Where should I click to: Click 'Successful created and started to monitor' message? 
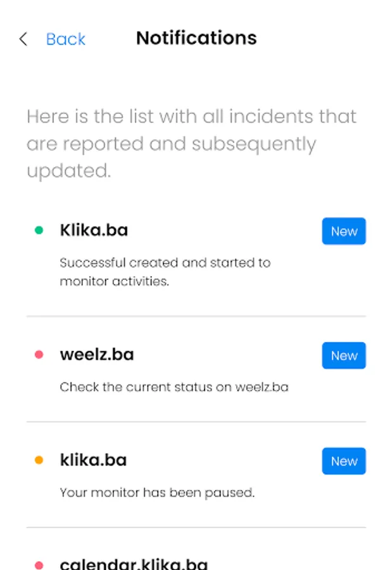(x=165, y=272)
